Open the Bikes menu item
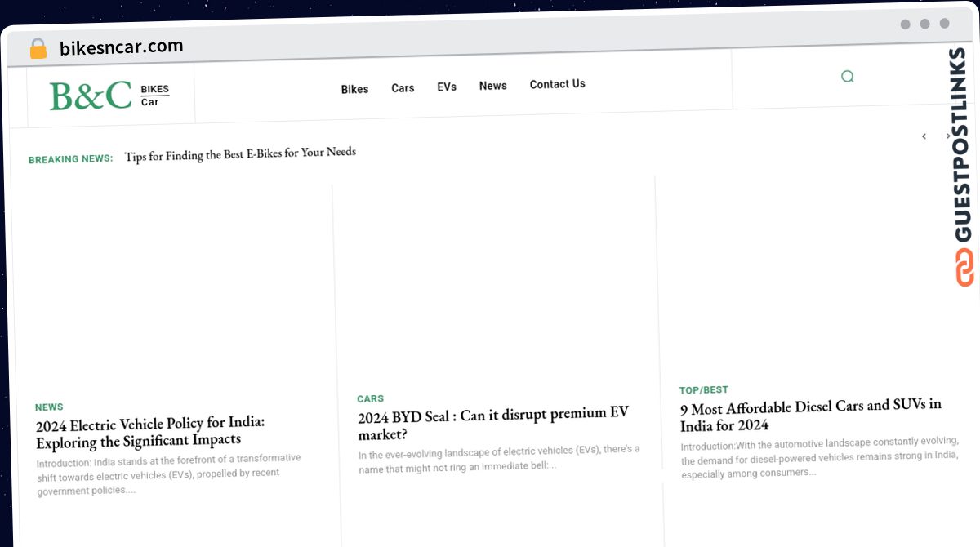Image resolution: width=980 pixels, height=547 pixels. tap(354, 89)
